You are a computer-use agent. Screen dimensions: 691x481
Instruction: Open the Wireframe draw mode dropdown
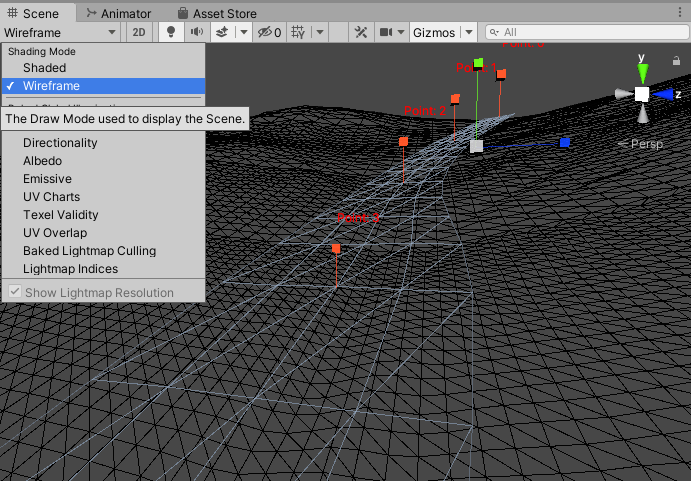[60, 33]
